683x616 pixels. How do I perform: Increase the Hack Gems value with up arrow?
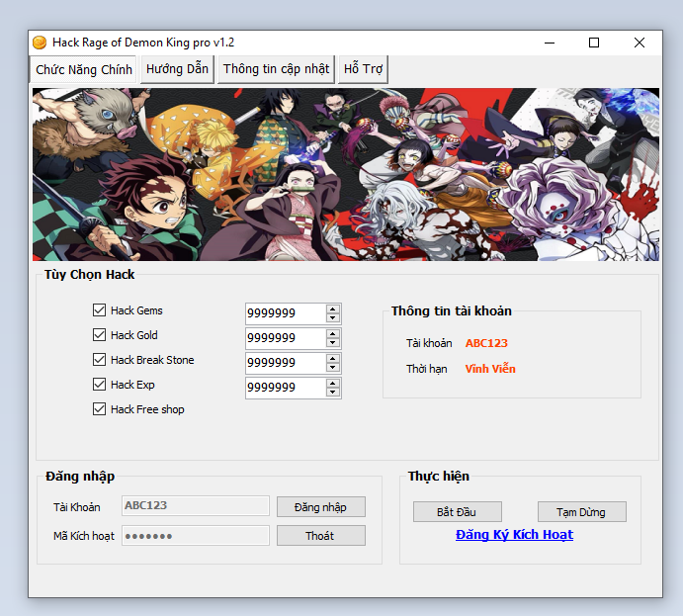tap(333, 308)
